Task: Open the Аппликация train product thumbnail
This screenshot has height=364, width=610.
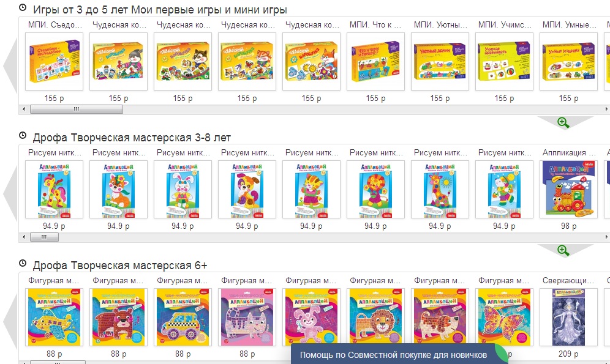Action: (x=569, y=189)
